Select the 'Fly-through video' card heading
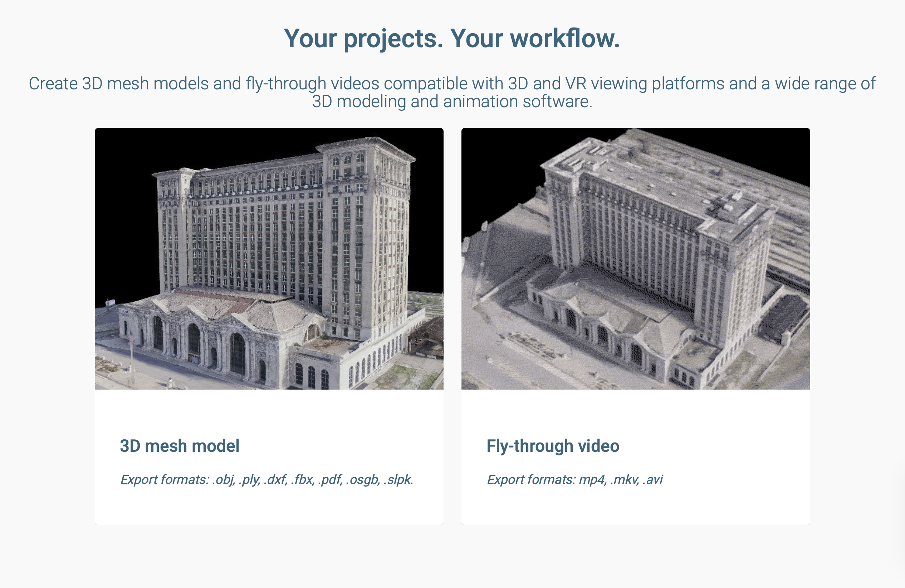905x588 pixels. (553, 446)
